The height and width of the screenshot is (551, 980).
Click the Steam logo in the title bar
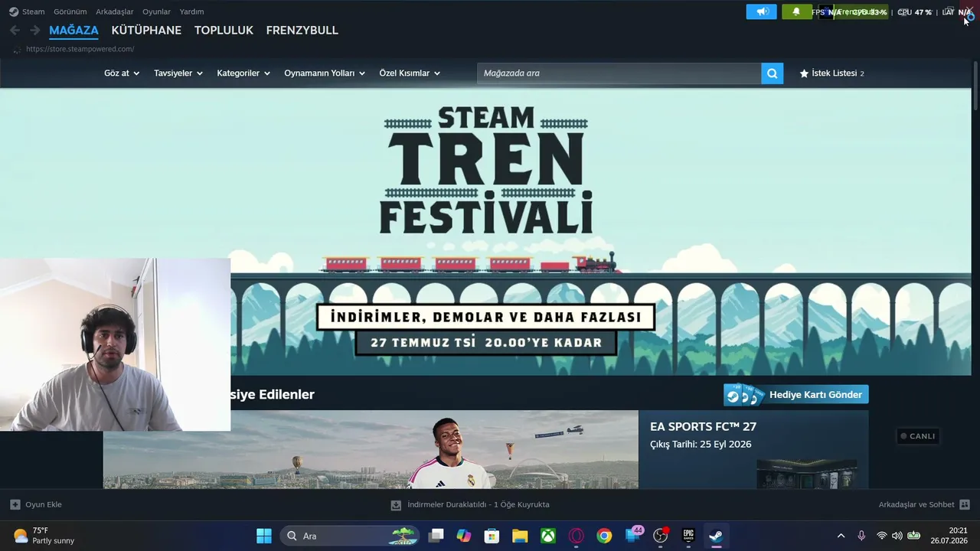pos(14,11)
